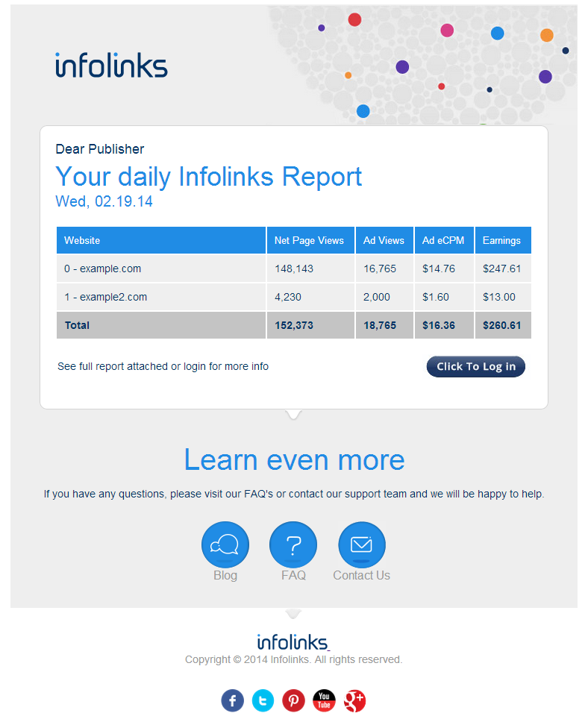Click the Total row label

(77, 325)
